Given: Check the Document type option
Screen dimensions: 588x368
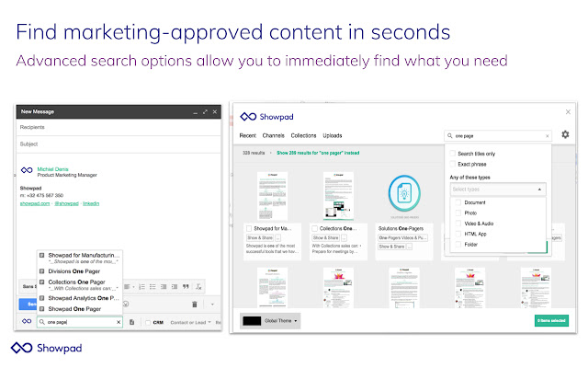Looking at the screenshot, I should tap(458, 202).
